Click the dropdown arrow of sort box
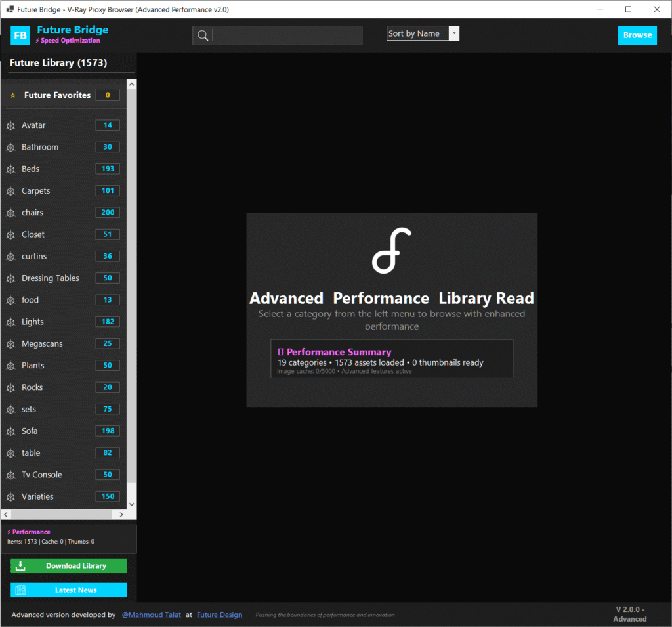 [x=454, y=33]
